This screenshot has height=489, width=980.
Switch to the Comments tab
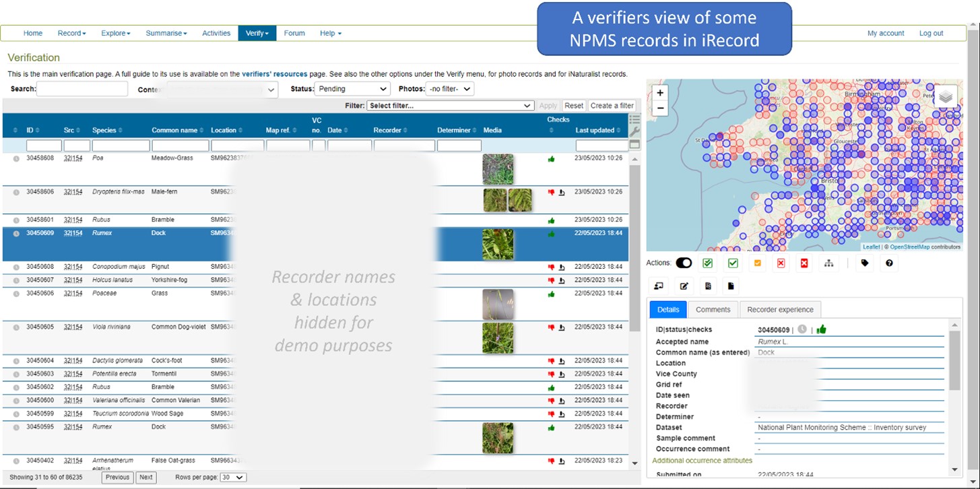pos(713,309)
